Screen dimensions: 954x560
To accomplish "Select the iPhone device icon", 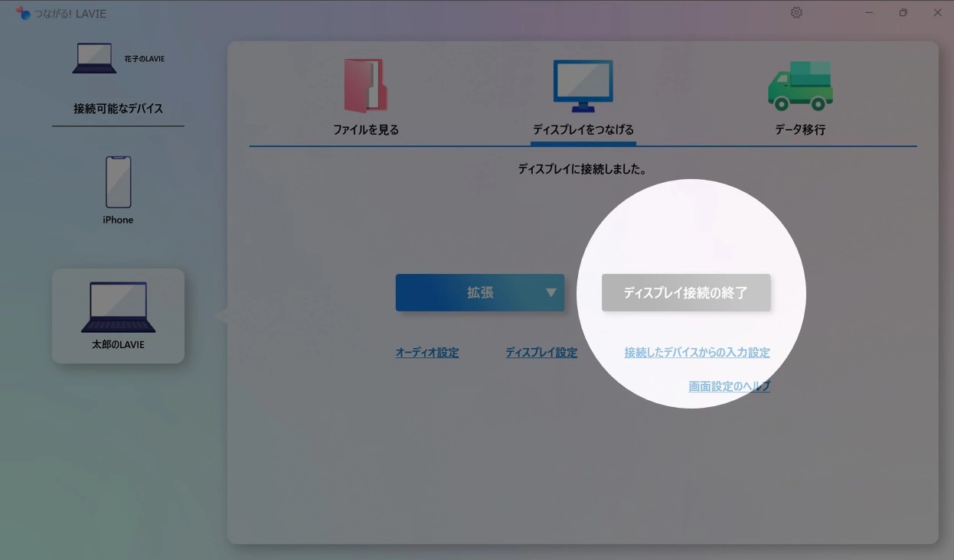I will click(118, 182).
